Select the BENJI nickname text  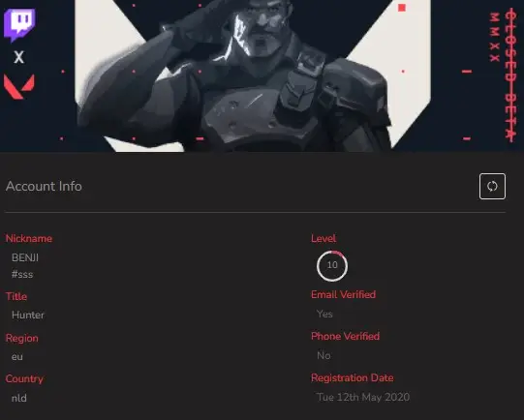click(25, 257)
